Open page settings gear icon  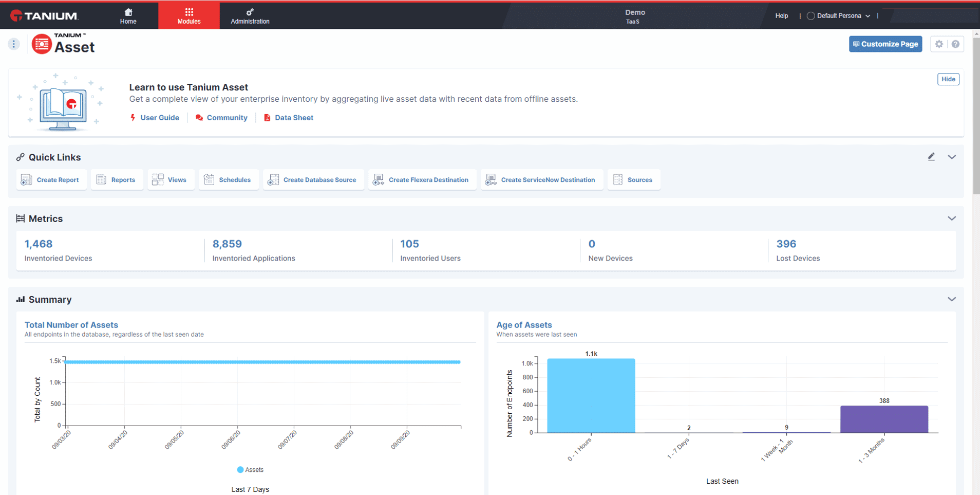pos(939,44)
